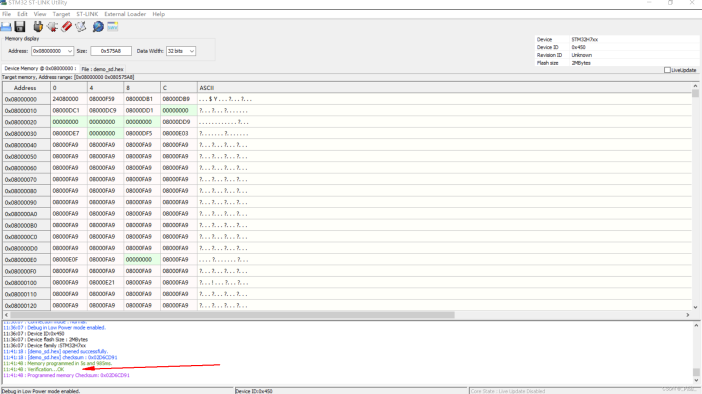The image size is (702, 394).
Task: Open the SWV viewer icon
Action: tap(112, 27)
